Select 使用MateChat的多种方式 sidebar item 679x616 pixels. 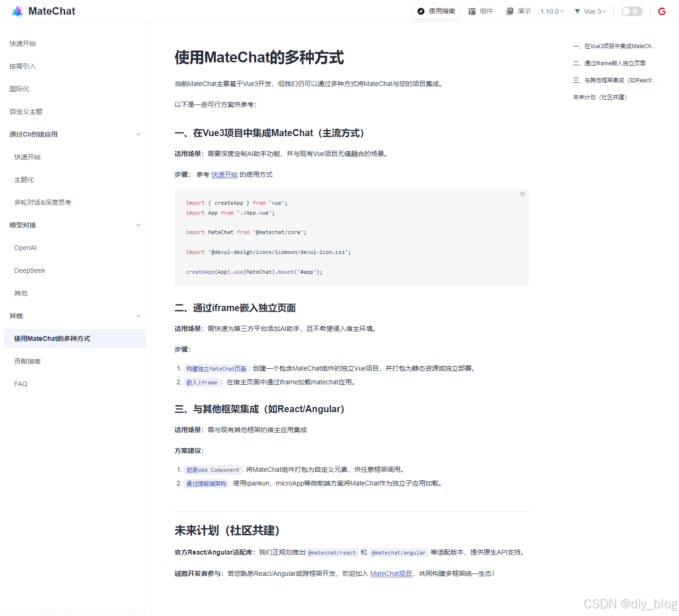(x=75, y=338)
